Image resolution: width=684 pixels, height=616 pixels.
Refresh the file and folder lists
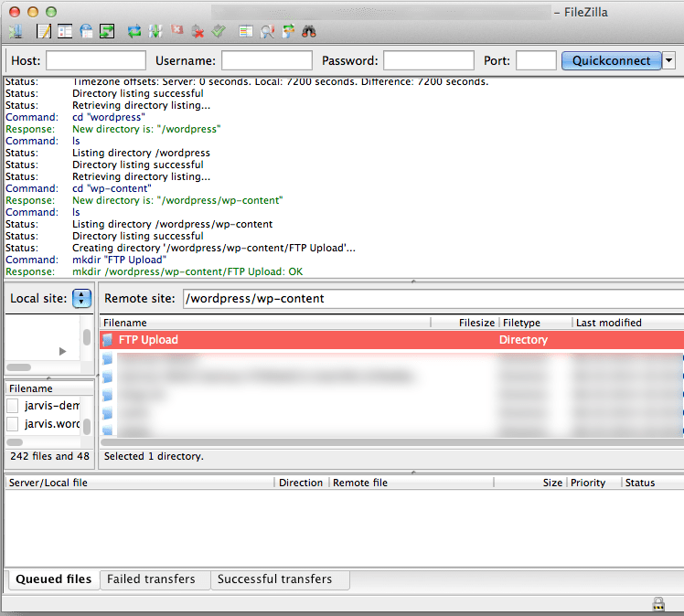point(134,31)
